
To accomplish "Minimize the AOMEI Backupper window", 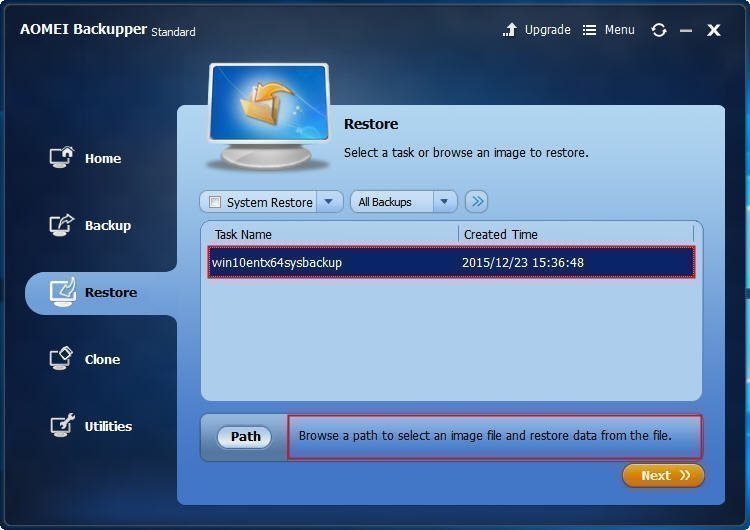I will pyautogui.click(x=686, y=31).
